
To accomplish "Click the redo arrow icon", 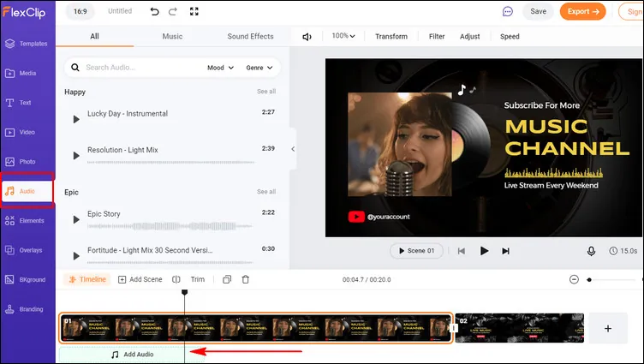I will click(x=173, y=11).
